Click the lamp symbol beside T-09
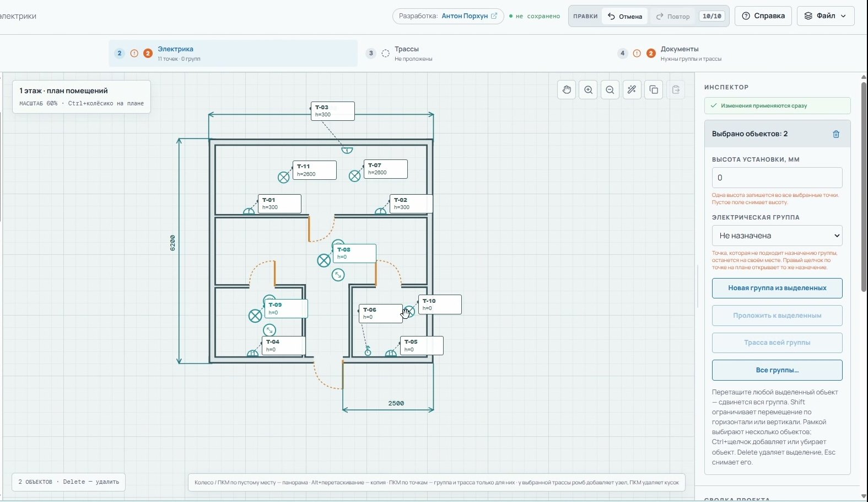Viewport: 868px width, 502px height. click(255, 316)
